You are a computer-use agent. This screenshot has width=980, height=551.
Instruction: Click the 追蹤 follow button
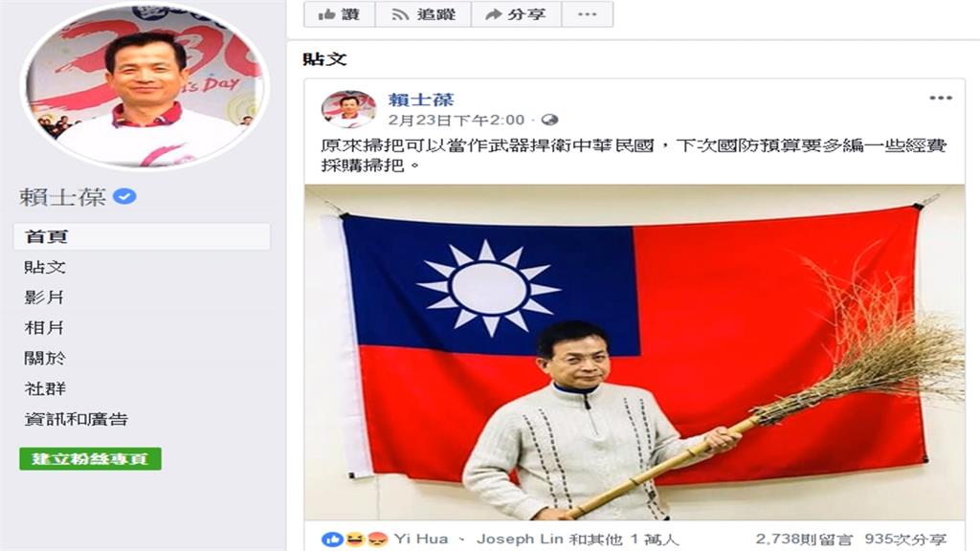[423, 14]
